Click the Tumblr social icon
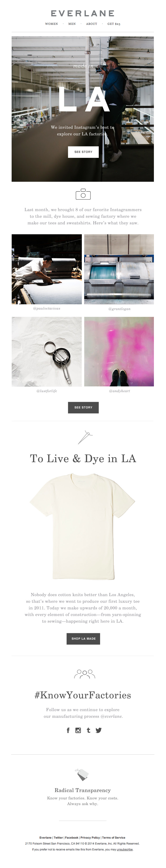The height and width of the screenshot is (868, 166). (x=88, y=730)
